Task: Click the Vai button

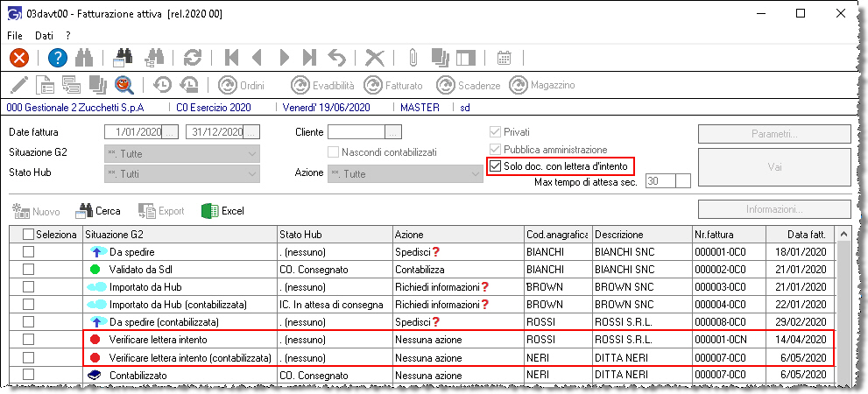Action: (774, 167)
